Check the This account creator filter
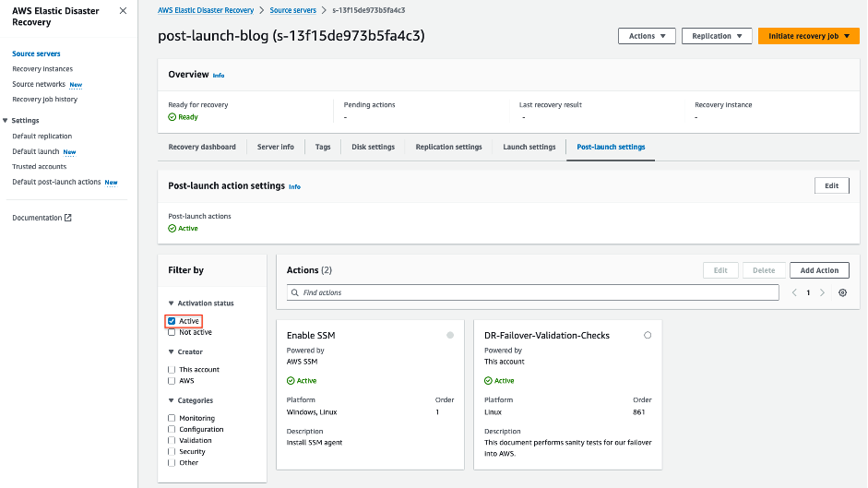 click(x=172, y=370)
